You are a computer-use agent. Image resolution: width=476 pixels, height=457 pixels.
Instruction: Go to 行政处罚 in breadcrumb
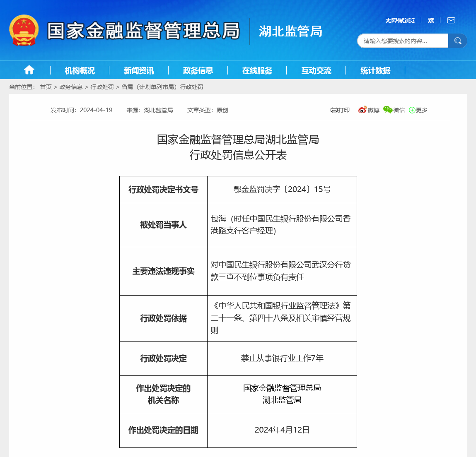[102, 87]
